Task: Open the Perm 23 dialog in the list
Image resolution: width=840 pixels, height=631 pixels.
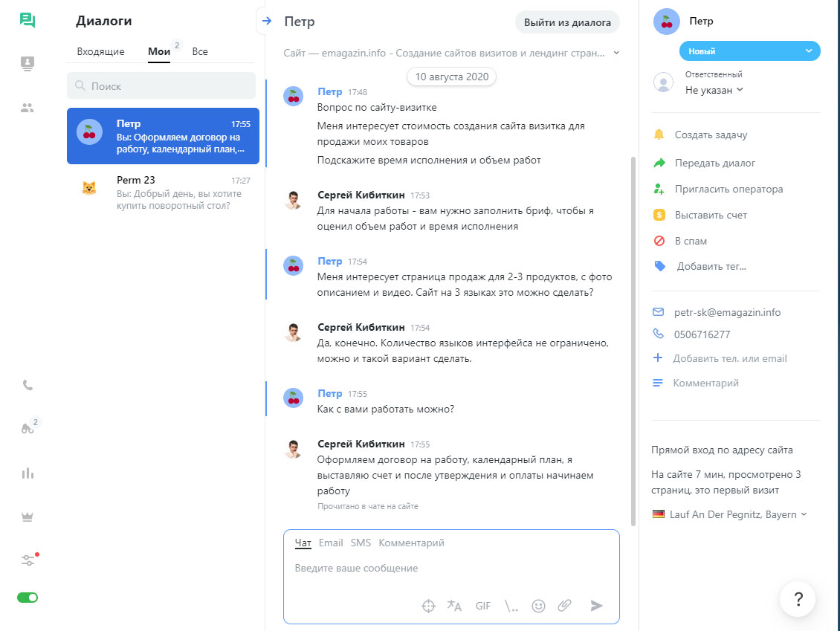Action: coord(163,192)
